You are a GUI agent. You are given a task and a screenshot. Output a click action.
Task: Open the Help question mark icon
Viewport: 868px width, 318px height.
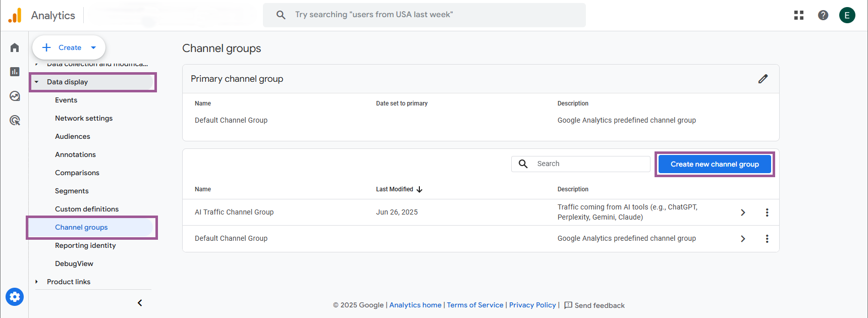[x=823, y=15]
